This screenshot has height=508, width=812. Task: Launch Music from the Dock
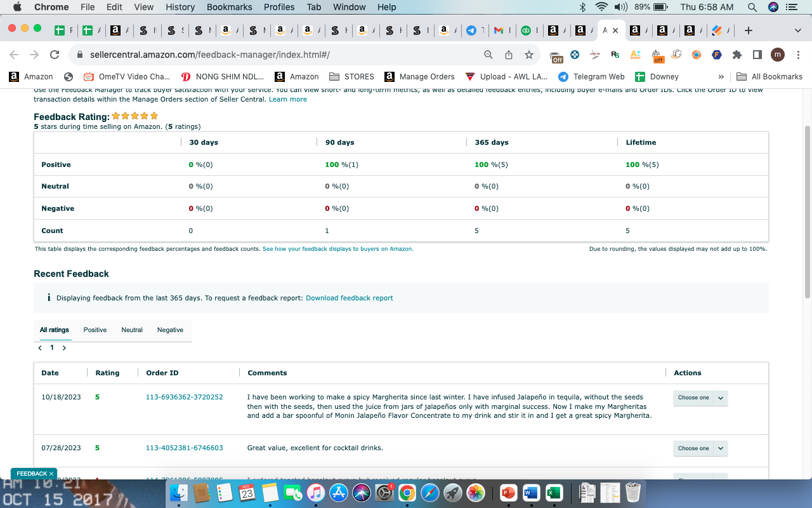pos(316,492)
